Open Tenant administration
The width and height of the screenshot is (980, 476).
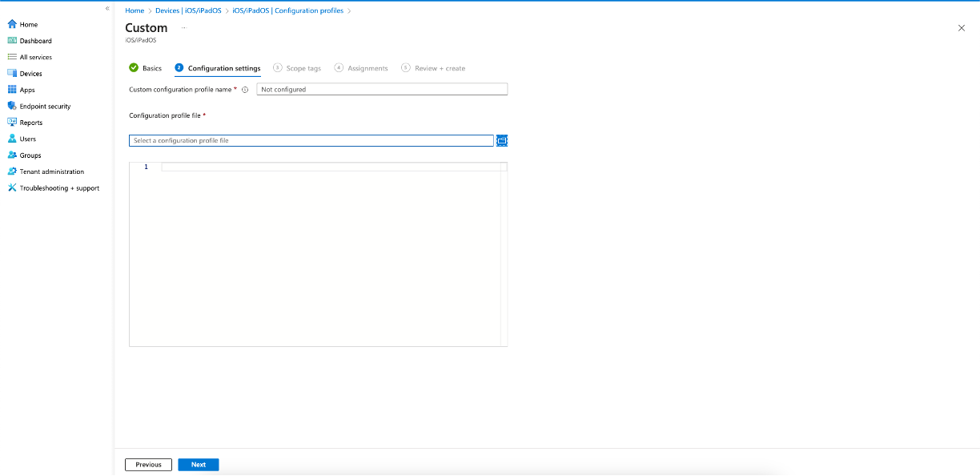pyautogui.click(x=11, y=171)
